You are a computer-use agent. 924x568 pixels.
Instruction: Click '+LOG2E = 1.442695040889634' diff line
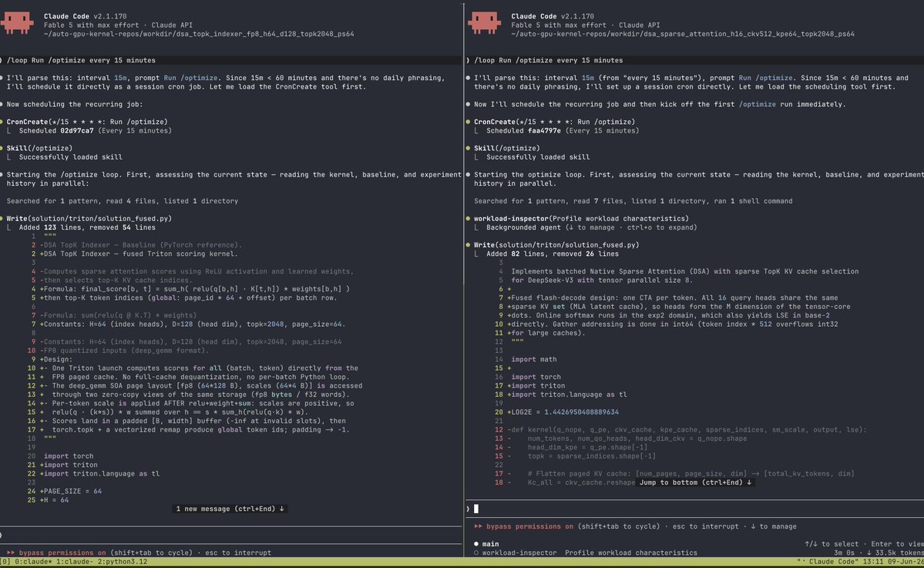[563, 412]
